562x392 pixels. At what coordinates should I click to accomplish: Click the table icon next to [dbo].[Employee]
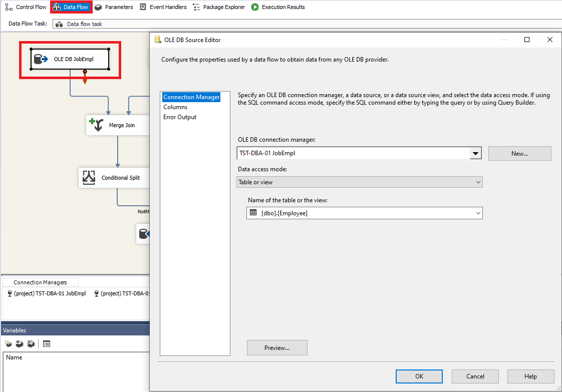tap(254, 213)
